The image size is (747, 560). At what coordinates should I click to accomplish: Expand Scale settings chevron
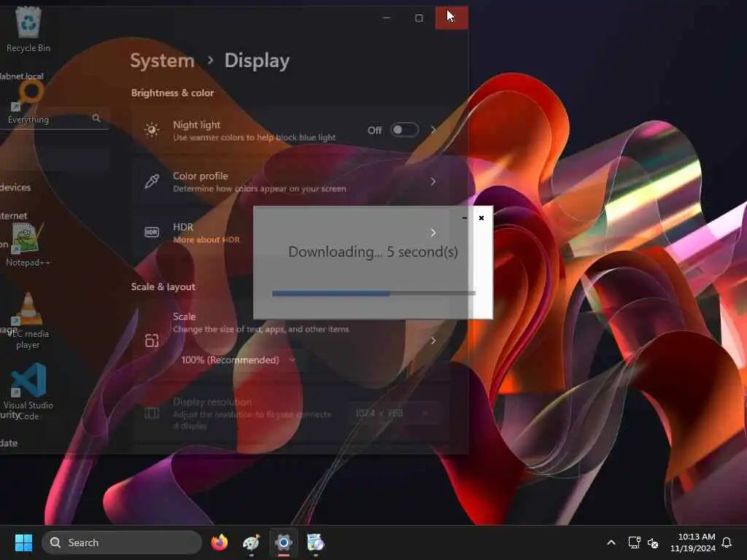(433, 341)
